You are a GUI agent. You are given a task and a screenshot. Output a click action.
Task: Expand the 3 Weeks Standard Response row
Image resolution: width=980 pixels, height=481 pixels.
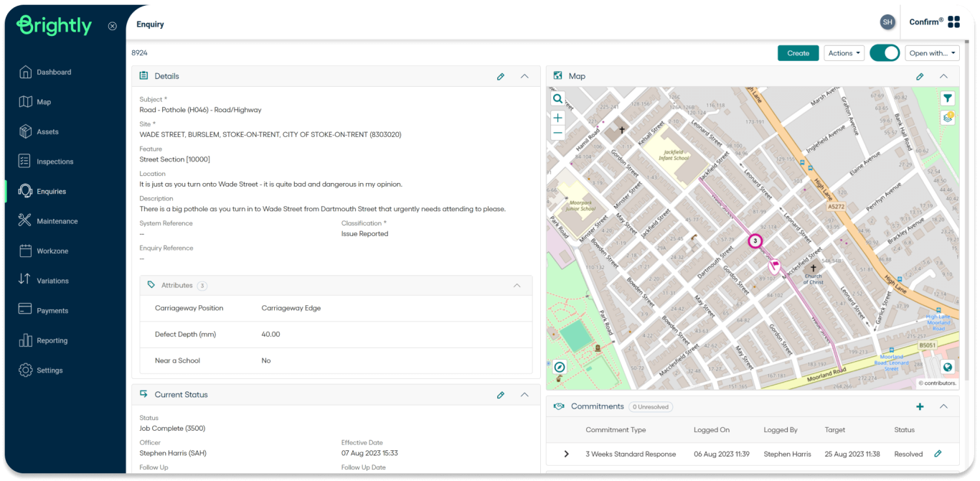pyautogui.click(x=566, y=454)
